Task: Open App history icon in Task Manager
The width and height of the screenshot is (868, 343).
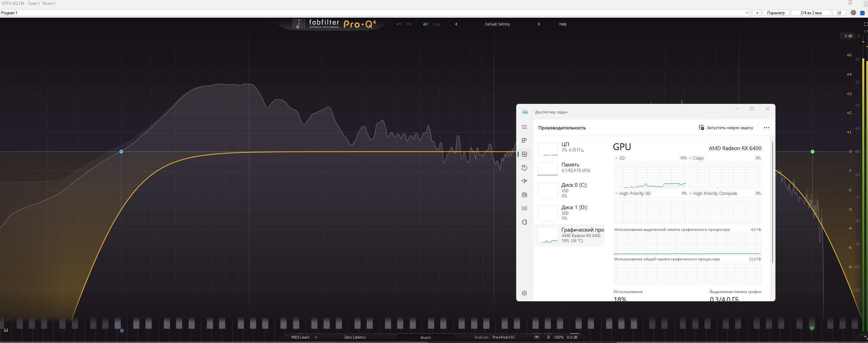Action: click(524, 168)
